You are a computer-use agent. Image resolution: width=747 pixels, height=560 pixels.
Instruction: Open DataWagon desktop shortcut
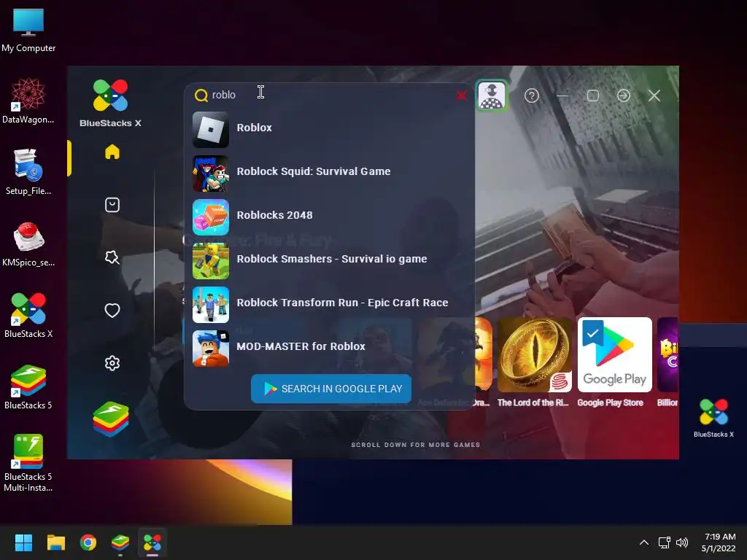(x=28, y=101)
